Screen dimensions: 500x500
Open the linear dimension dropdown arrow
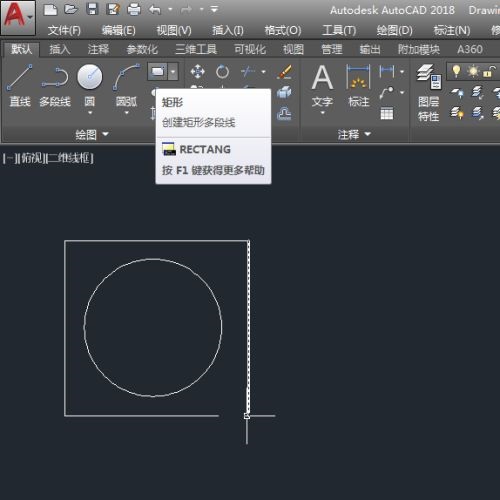point(402,71)
